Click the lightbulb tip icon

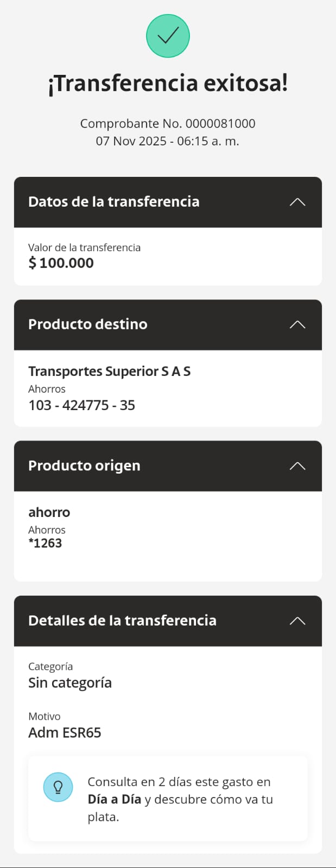click(58, 787)
